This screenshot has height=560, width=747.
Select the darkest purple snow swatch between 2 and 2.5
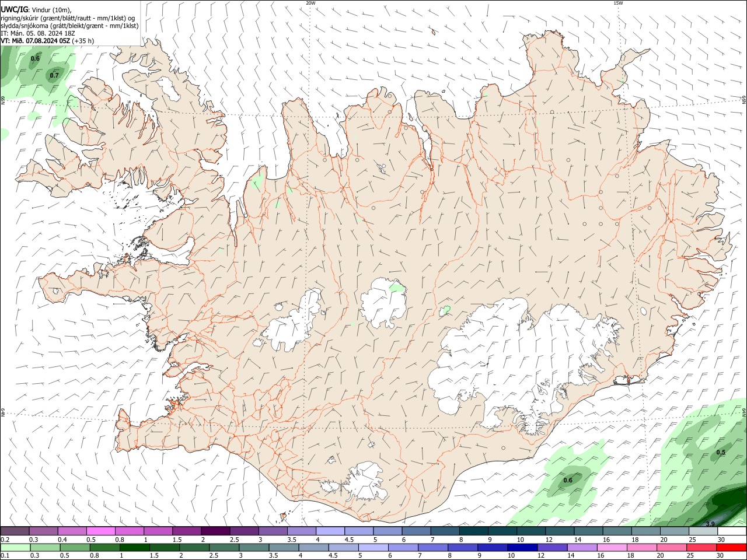[215, 531]
